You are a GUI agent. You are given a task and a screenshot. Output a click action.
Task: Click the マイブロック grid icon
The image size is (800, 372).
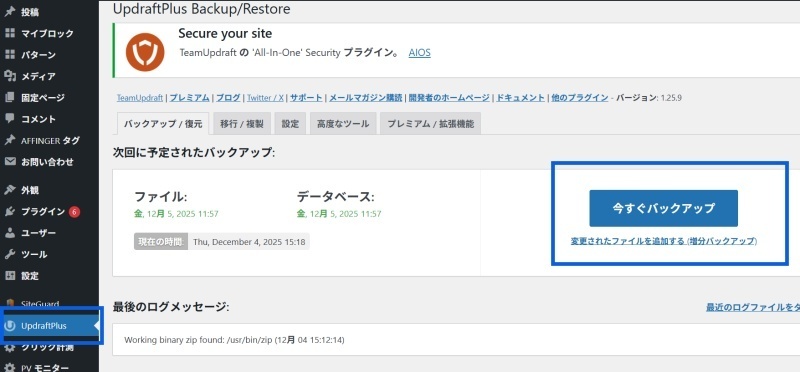click(x=10, y=33)
